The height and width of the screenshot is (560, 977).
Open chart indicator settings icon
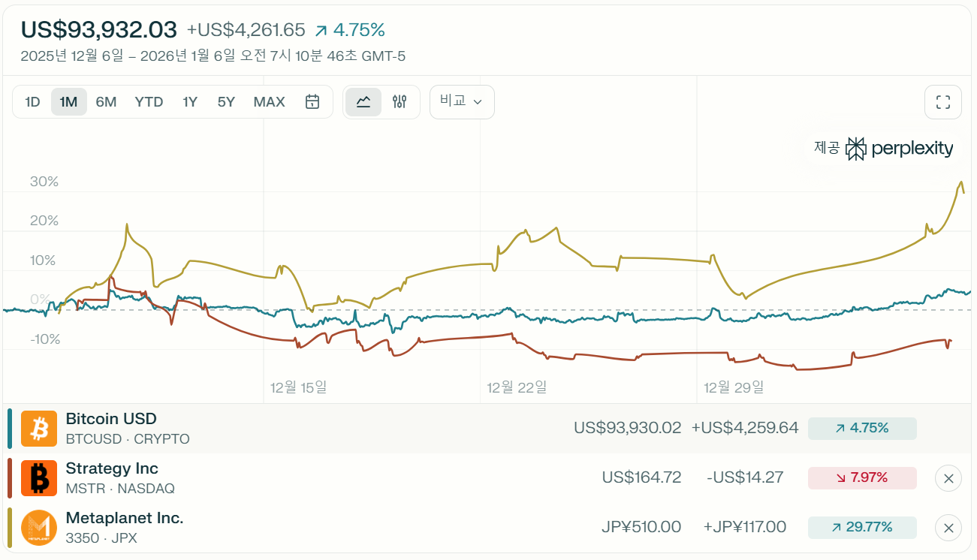point(400,102)
